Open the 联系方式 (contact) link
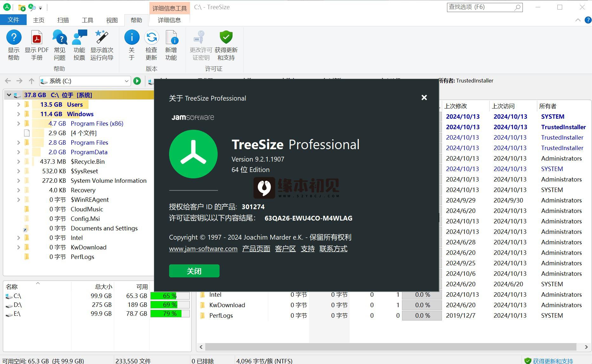This screenshot has height=364, width=592. [333, 249]
